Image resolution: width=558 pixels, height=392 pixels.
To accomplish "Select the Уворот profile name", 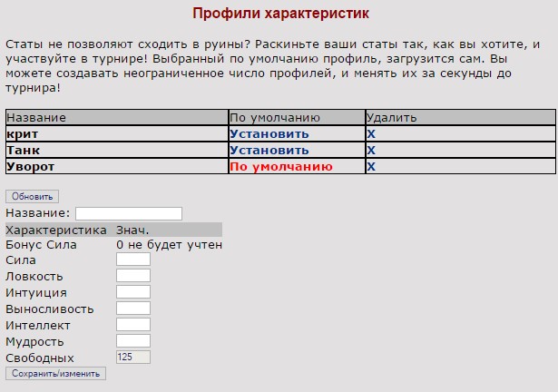I will 30,167.
